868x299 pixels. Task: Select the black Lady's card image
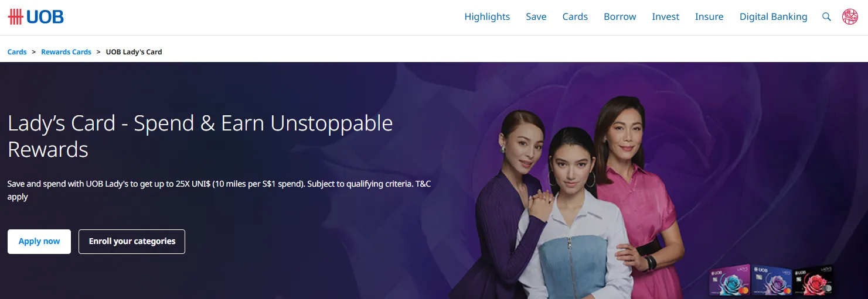(813, 281)
